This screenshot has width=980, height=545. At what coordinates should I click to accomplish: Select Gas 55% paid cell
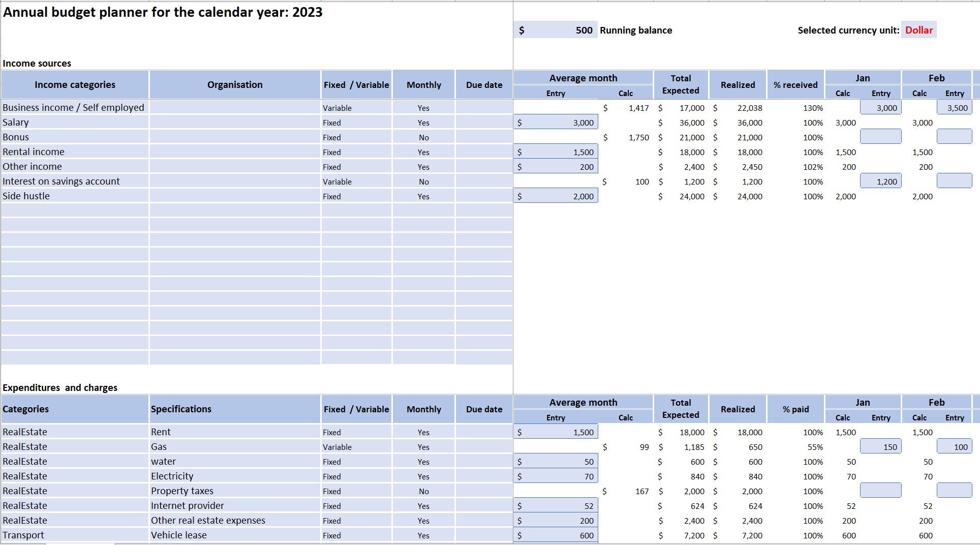coord(795,447)
